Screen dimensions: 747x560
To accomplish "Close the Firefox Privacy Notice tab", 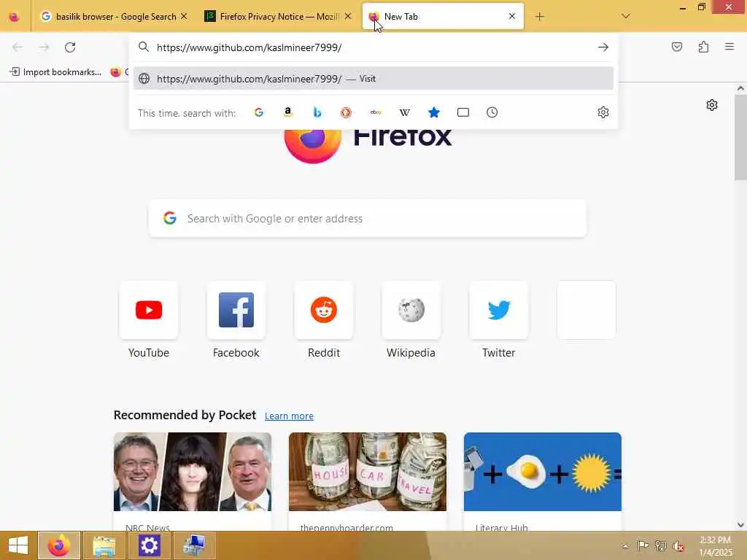I will pos(348,16).
